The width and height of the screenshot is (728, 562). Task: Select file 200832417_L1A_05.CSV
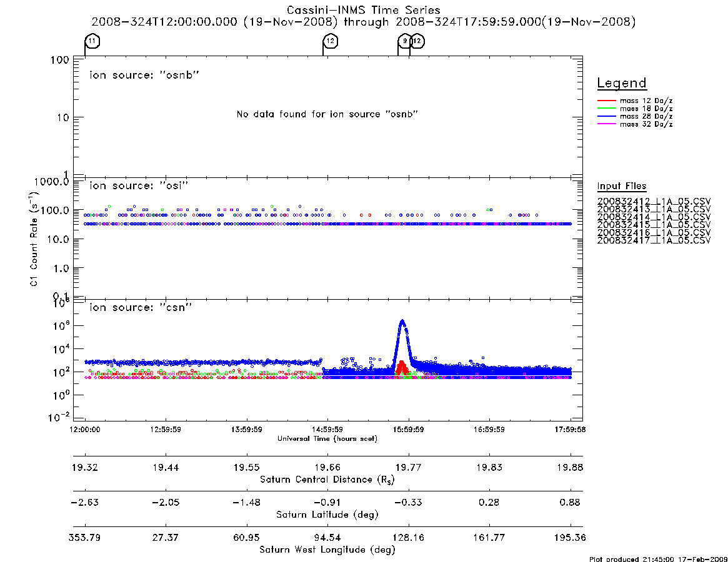coord(654,240)
